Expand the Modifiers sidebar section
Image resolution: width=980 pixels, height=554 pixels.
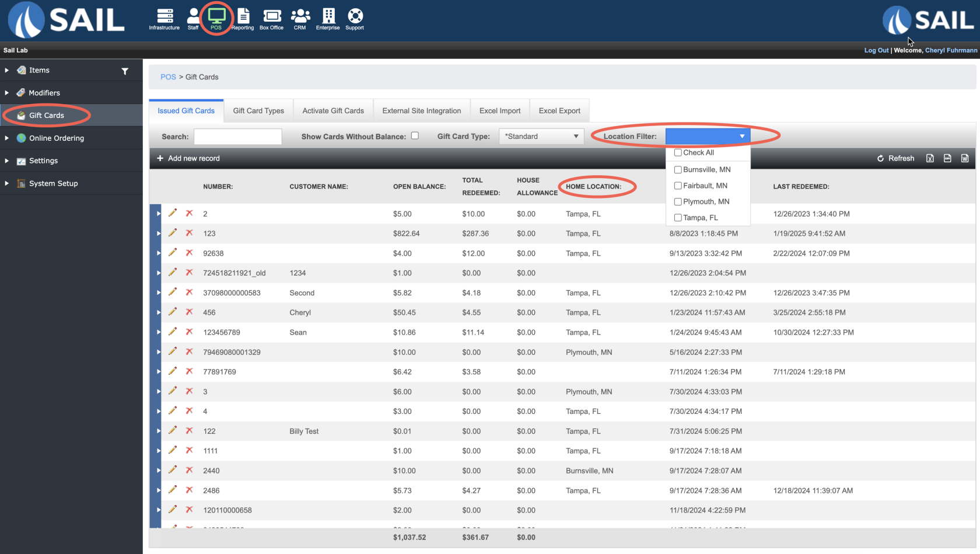point(7,93)
